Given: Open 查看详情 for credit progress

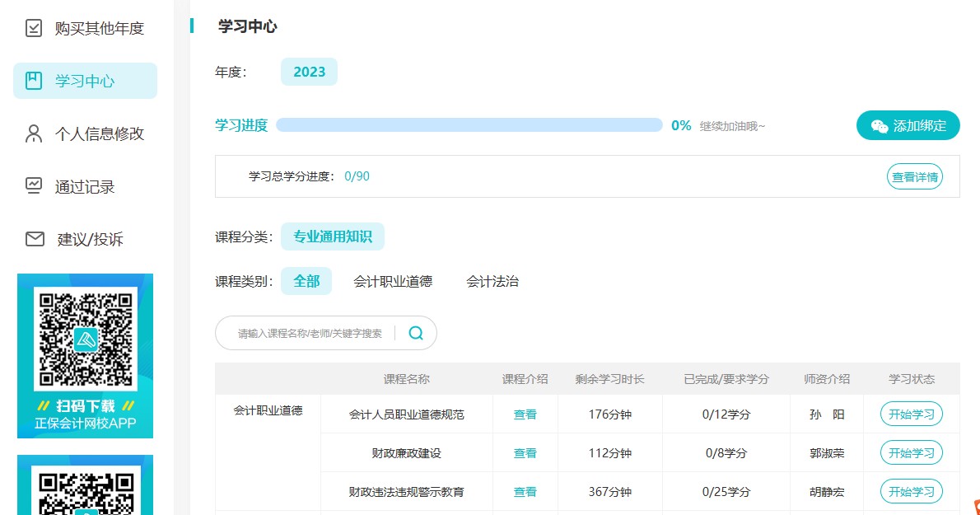Looking at the screenshot, I should tap(914, 176).
